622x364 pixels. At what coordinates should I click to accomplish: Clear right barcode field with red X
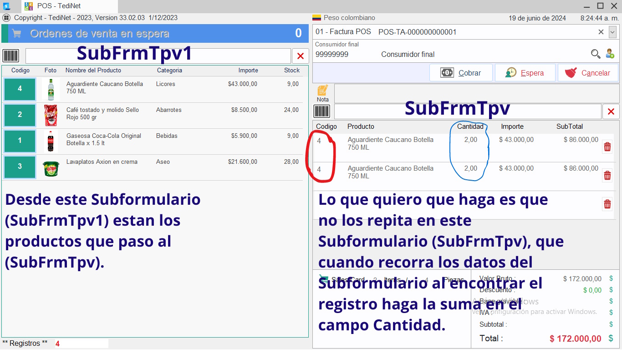611,111
